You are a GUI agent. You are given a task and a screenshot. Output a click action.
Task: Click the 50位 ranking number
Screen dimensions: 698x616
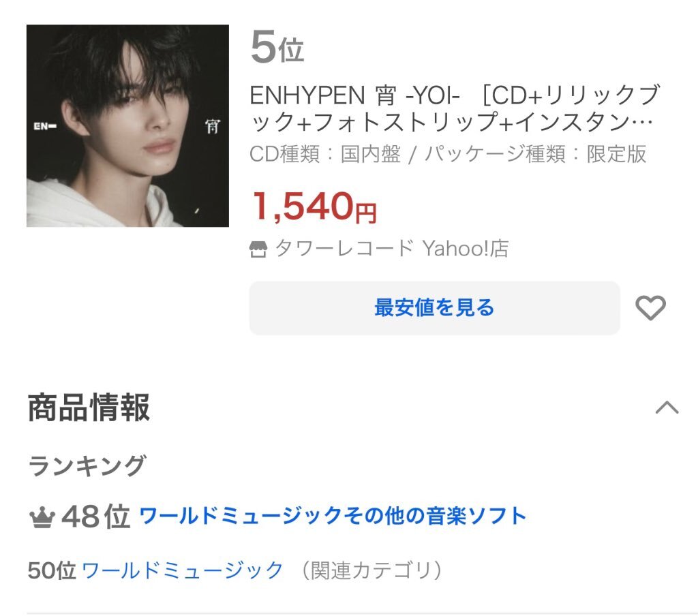[x=52, y=570]
